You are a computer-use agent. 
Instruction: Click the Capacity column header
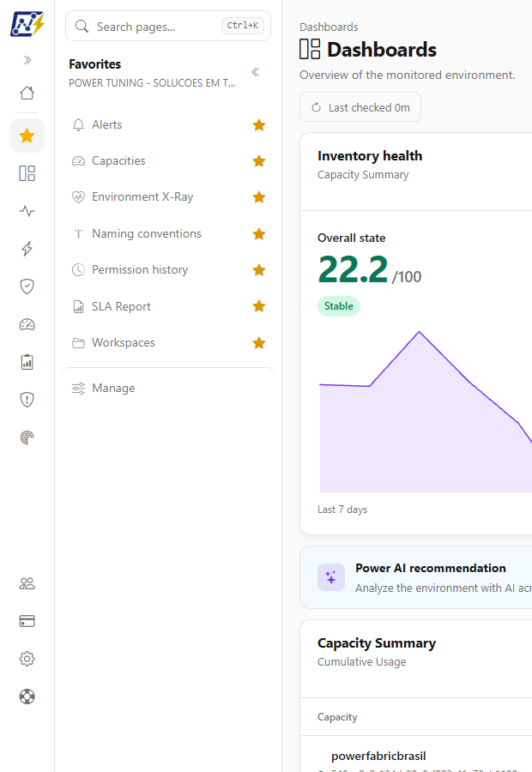click(337, 717)
